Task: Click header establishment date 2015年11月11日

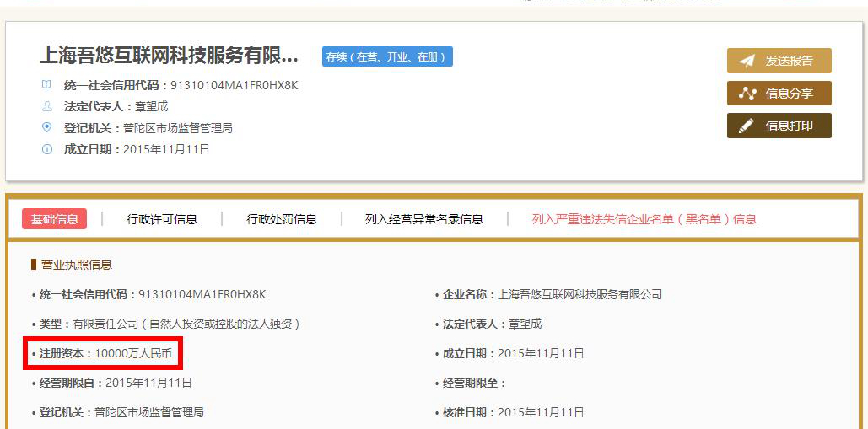Action: 166,149
